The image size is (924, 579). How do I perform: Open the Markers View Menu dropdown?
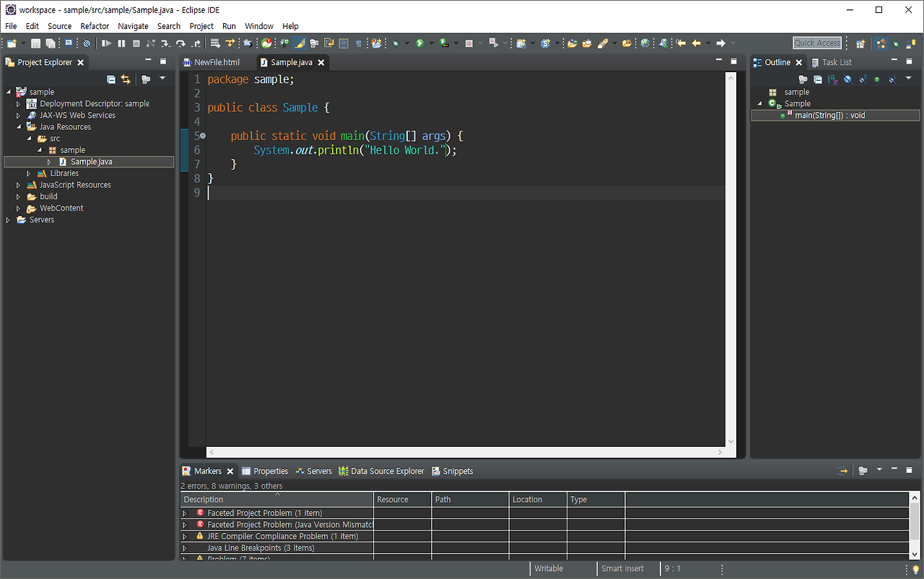(x=879, y=470)
